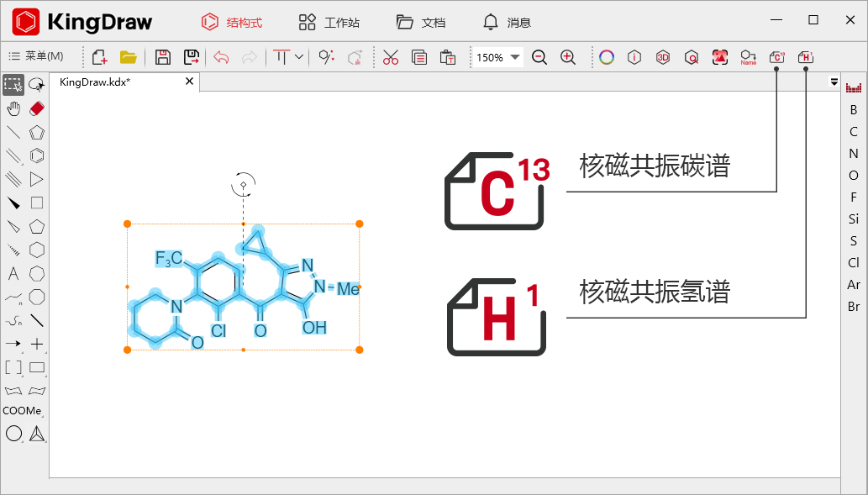Switch to the 工作站 tab

(329, 22)
